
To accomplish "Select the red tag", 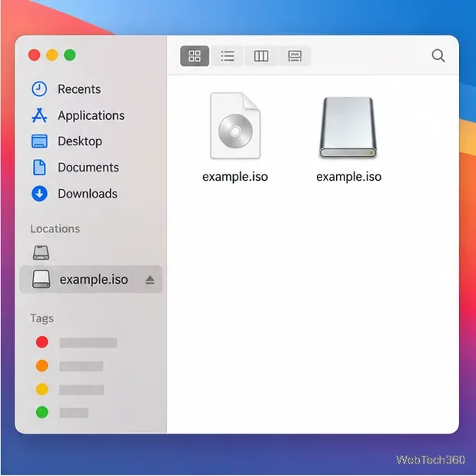I will 42,342.
